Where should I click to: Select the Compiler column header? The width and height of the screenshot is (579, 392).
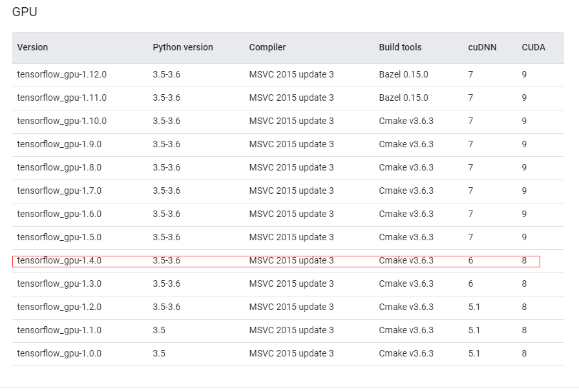(x=268, y=47)
